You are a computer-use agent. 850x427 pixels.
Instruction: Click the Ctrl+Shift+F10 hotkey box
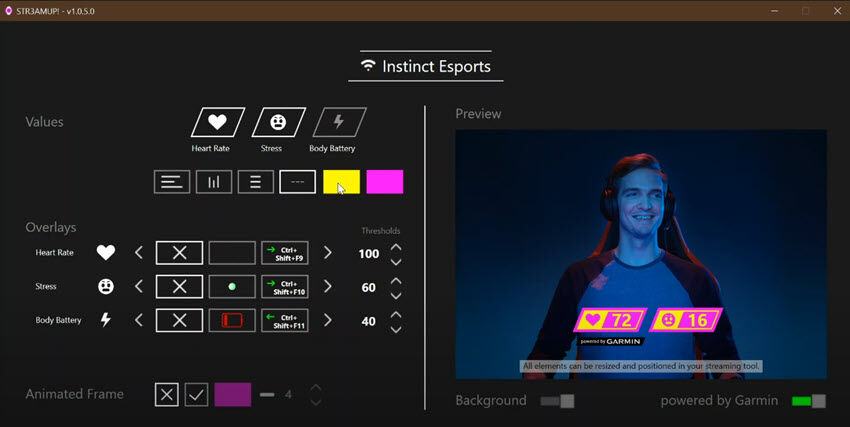(x=285, y=287)
